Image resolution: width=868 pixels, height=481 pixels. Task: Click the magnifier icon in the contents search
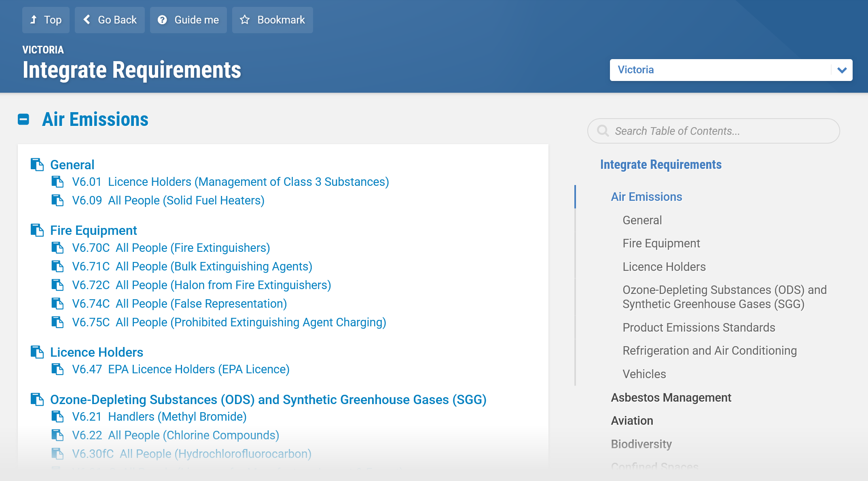[603, 131]
